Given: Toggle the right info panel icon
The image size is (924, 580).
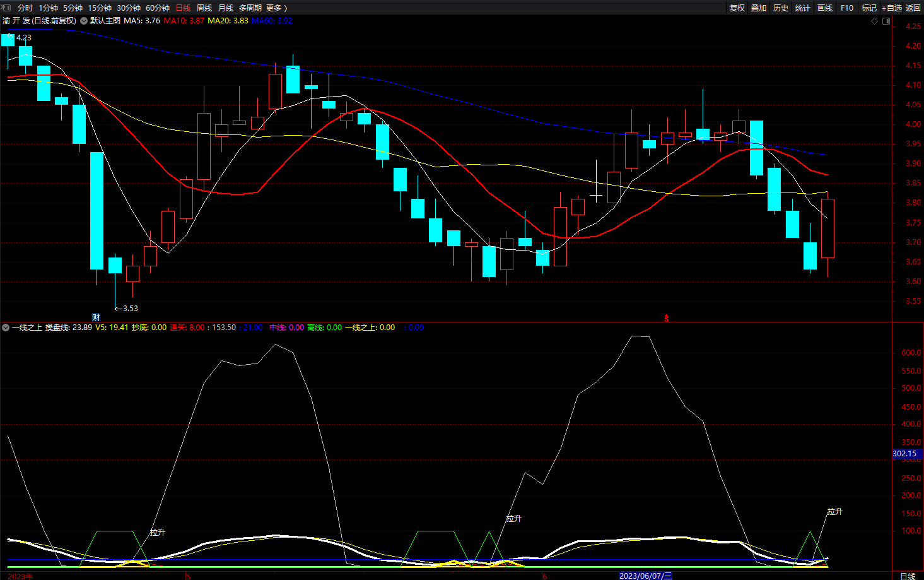Looking at the screenshot, I should pos(886,21).
